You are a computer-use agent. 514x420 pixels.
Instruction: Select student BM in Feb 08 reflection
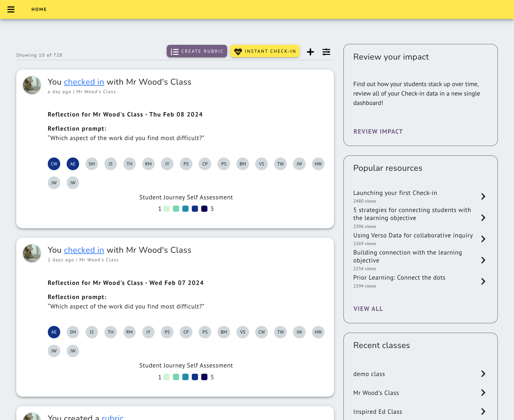(x=243, y=164)
